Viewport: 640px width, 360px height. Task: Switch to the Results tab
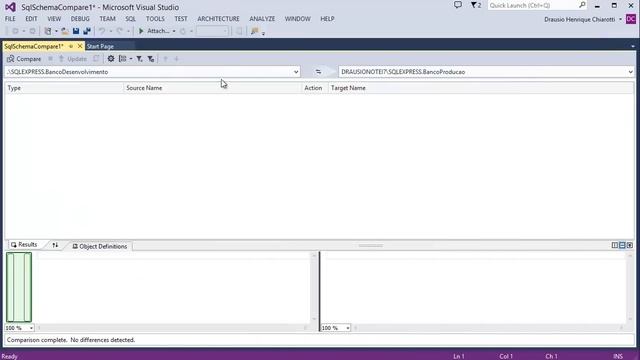click(24, 244)
